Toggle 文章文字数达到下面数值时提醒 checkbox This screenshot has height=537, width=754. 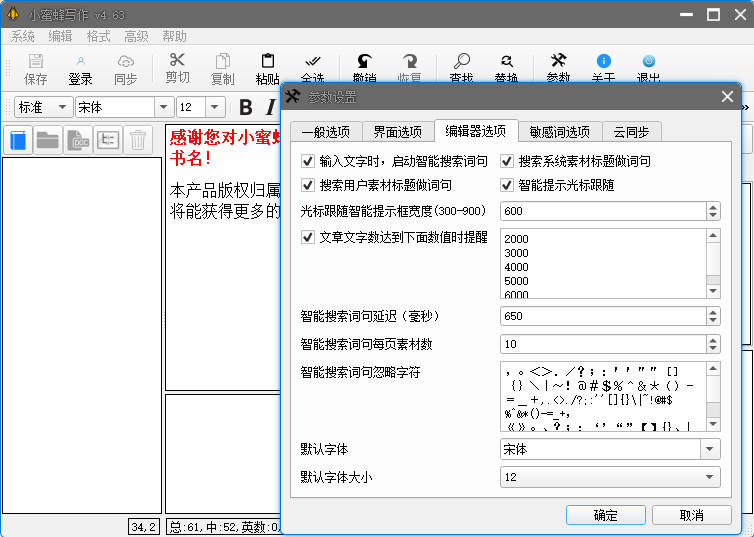308,237
